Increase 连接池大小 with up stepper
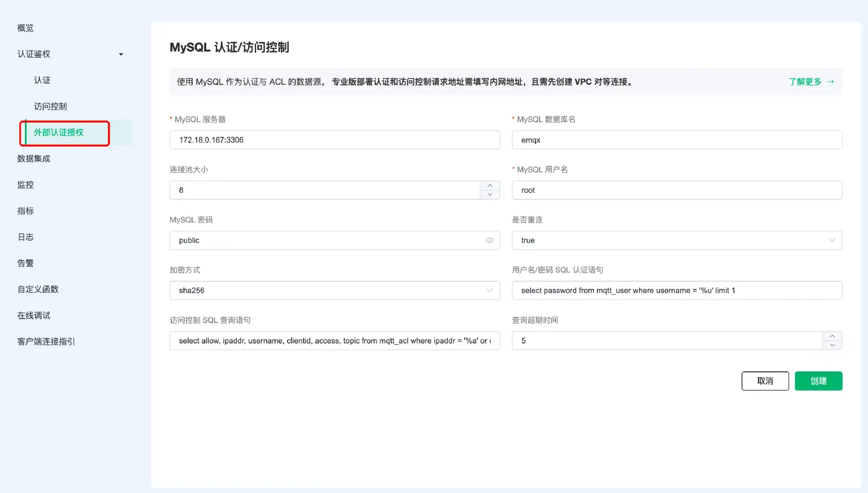The image size is (868, 493). 489,185
